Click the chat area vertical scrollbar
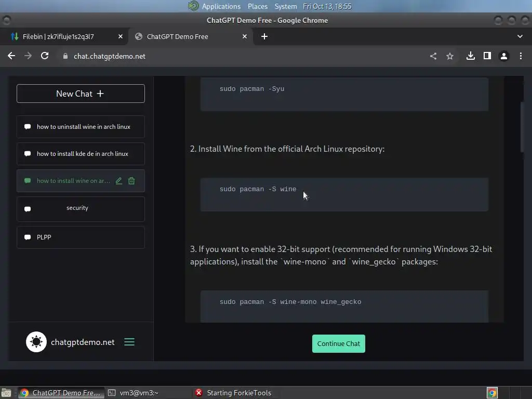The height and width of the screenshot is (399, 532). pyautogui.click(x=522, y=127)
